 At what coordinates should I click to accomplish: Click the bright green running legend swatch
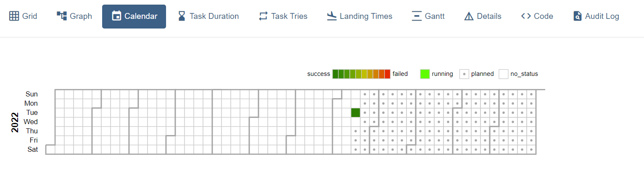pyautogui.click(x=425, y=74)
